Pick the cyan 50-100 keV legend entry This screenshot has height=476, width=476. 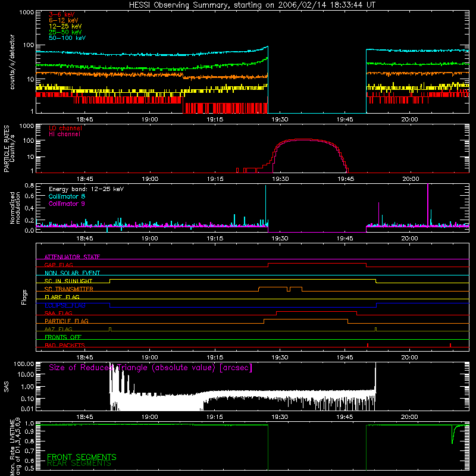67,38
